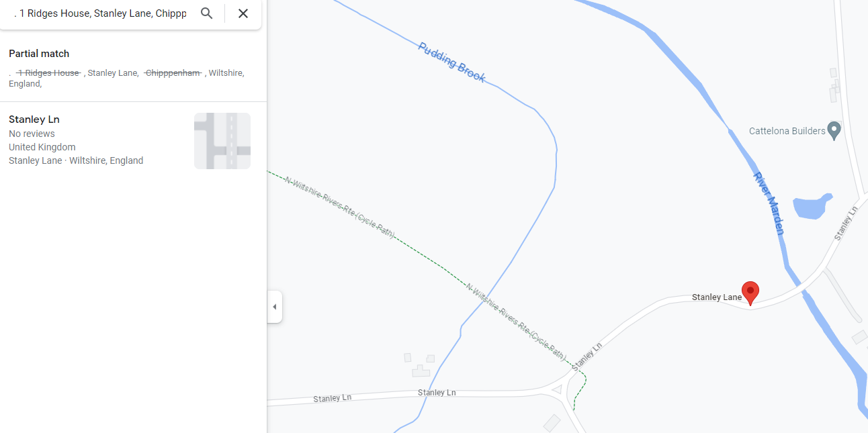The width and height of the screenshot is (868, 433).
Task: Click the small triangle road junction island
Action: [557, 389]
